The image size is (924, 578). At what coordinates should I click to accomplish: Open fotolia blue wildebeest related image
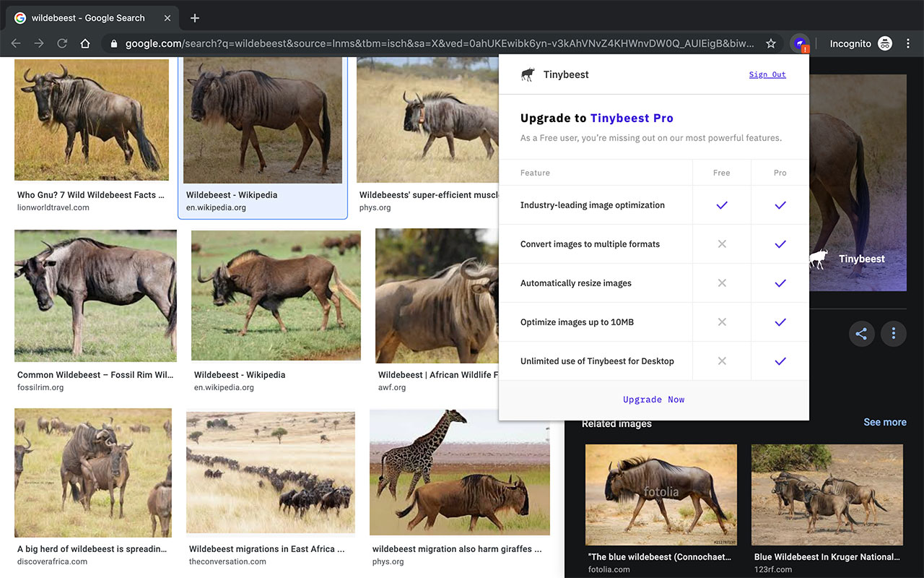pyautogui.click(x=661, y=495)
